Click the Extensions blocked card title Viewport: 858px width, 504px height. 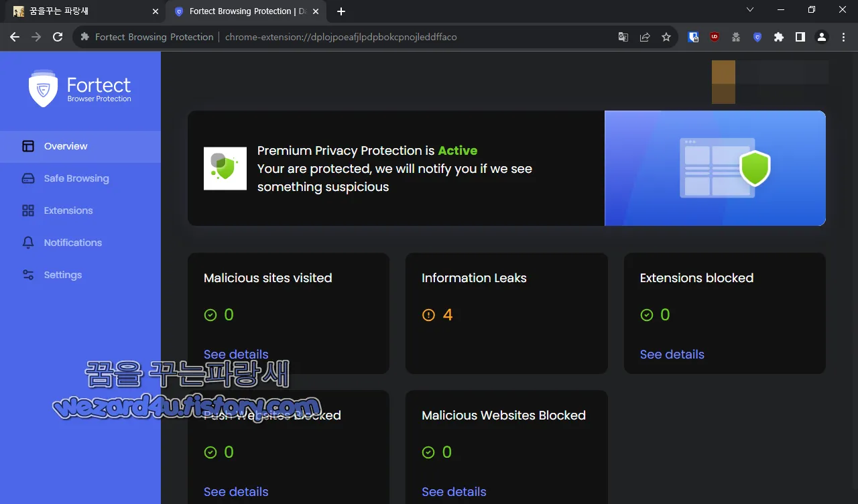(x=696, y=277)
